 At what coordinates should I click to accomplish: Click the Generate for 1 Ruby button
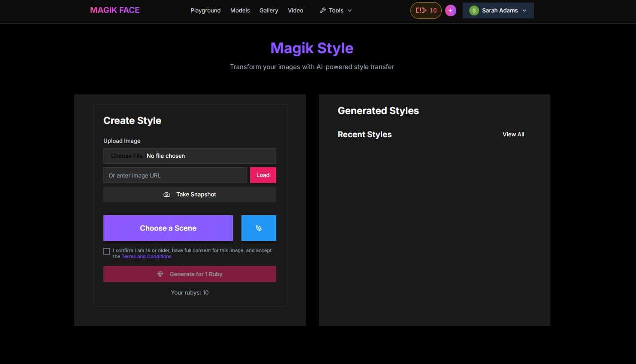(x=190, y=274)
